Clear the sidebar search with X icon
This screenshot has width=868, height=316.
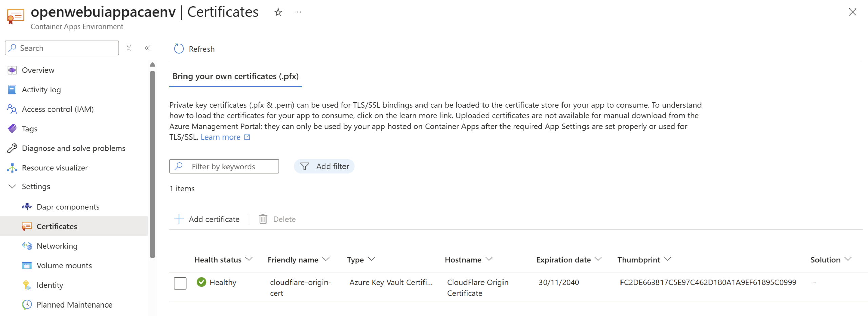129,48
